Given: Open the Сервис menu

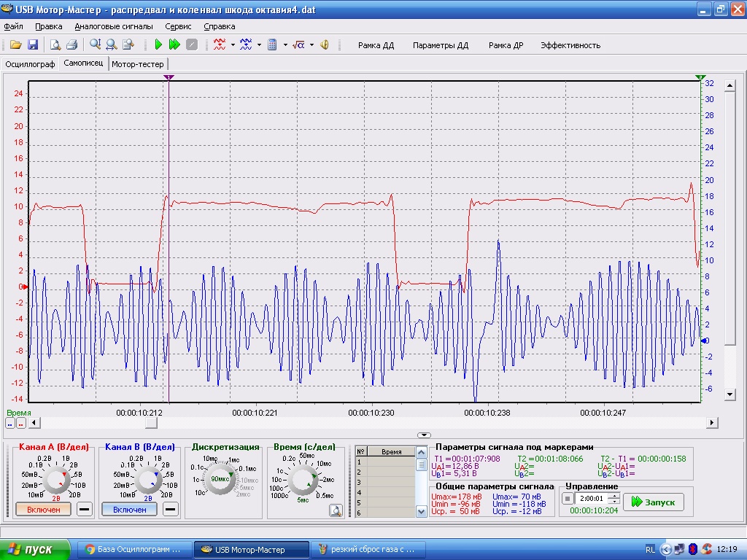Looking at the screenshot, I should click(x=178, y=26).
